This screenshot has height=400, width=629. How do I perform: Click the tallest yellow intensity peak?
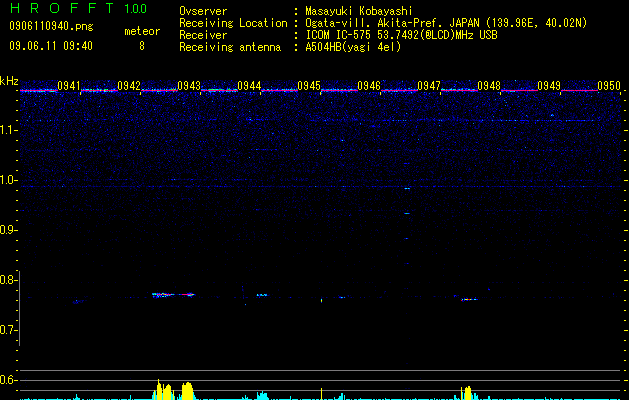click(158, 389)
